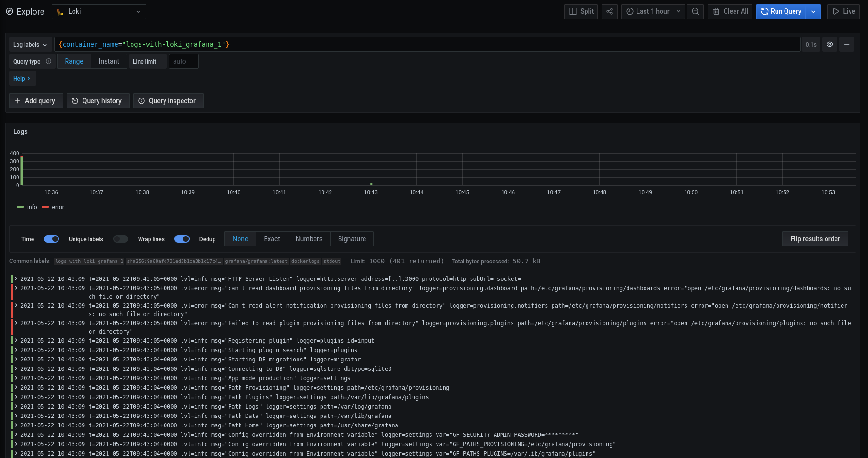Expand the Path Provisioning log line
Viewport: 868px width, 458px height.
click(x=16, y=388)
